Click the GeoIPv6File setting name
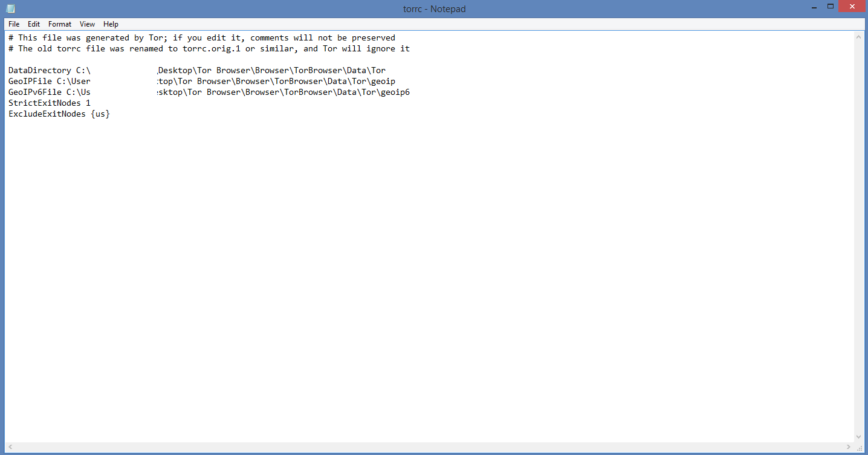This screenshot has height=455, width=868. pyautogui.click(x=34, y=92)
